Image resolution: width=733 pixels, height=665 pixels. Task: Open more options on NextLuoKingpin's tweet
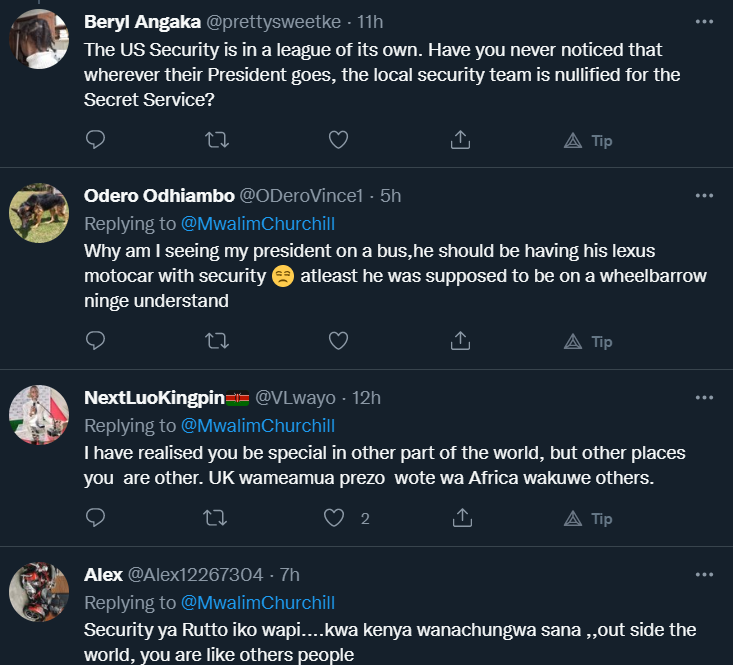(704, 397)
